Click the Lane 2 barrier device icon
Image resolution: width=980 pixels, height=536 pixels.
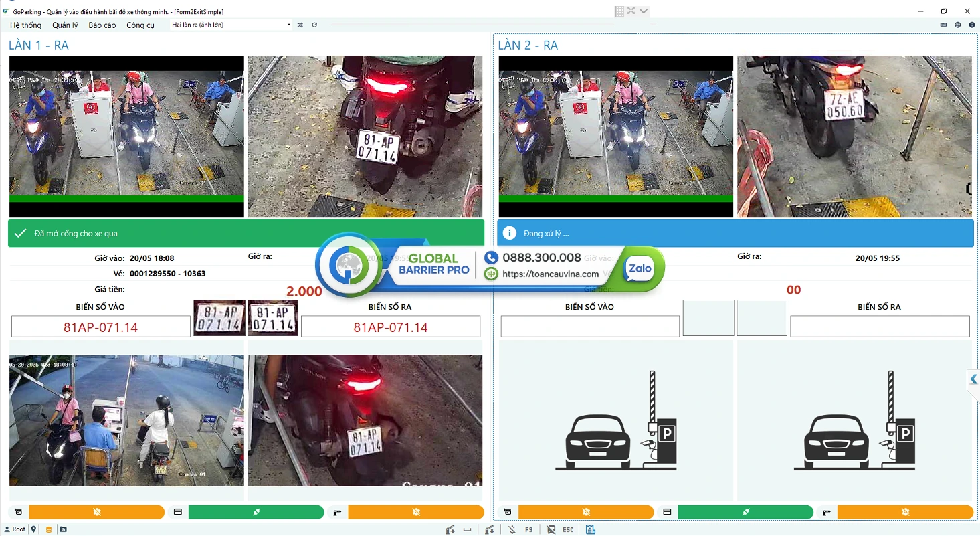click(827, 512)
